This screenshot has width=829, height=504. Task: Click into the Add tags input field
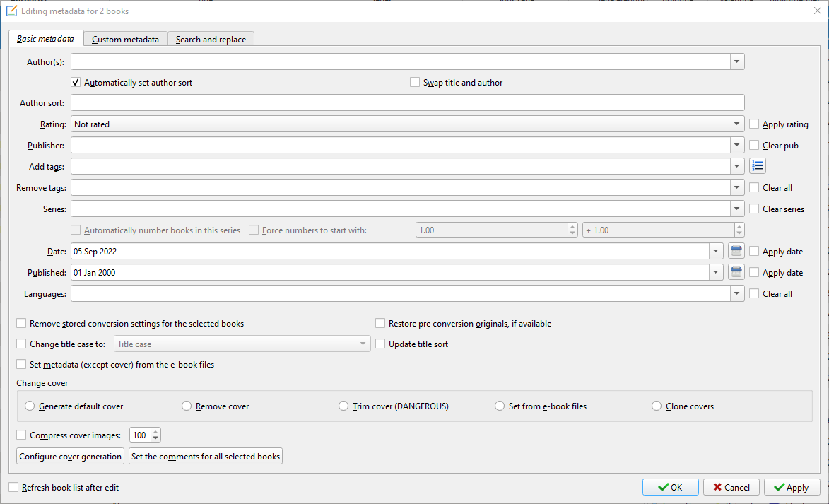point(401,166)
